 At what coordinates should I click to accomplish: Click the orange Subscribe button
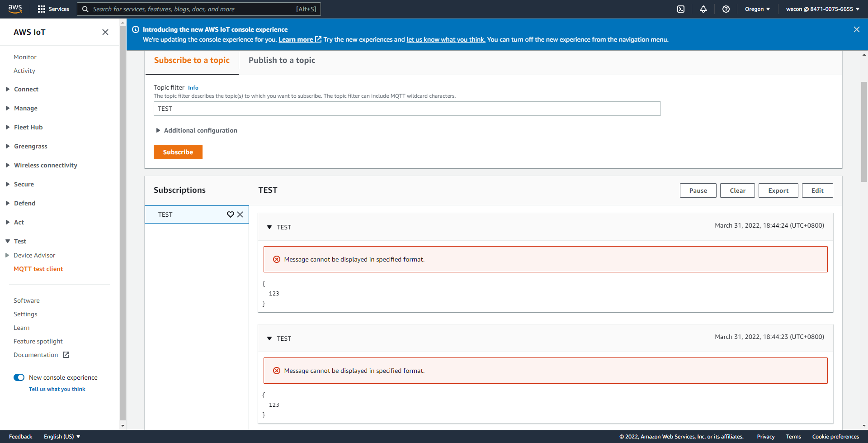pyautogui.click(x=178, y=152)
